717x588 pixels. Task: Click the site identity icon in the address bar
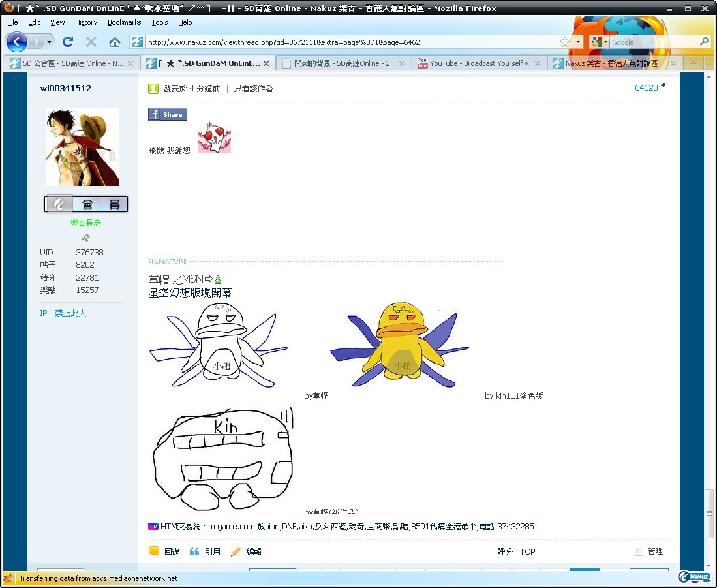point(137,42)
